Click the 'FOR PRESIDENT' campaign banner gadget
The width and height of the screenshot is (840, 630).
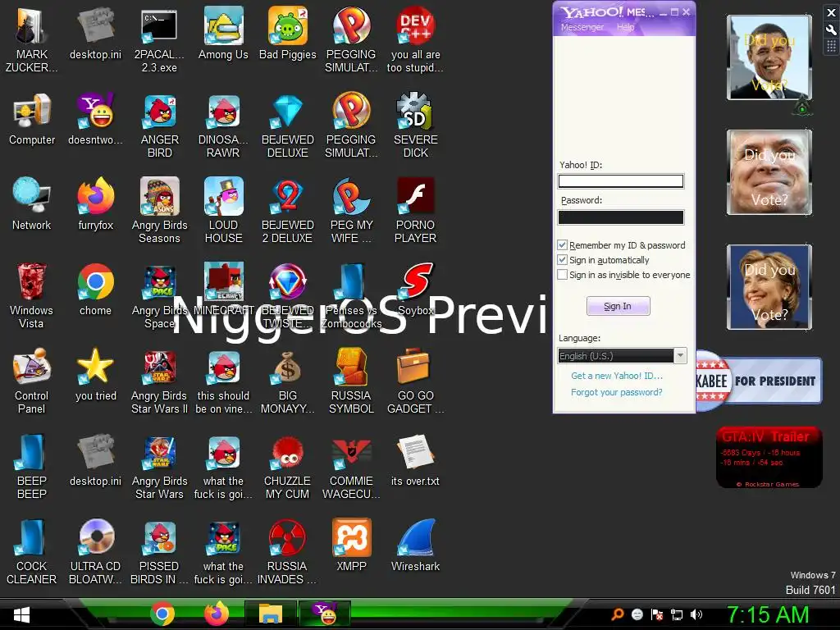tap(759, 381)
